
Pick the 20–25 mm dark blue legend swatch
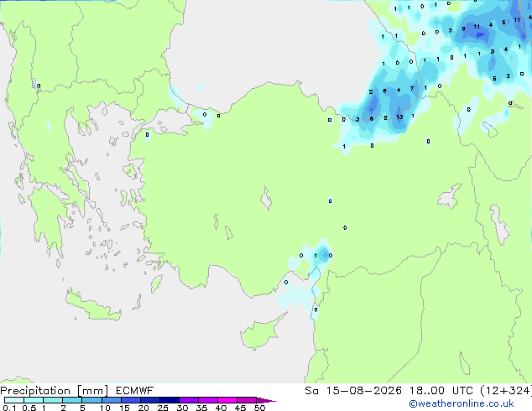150,400
